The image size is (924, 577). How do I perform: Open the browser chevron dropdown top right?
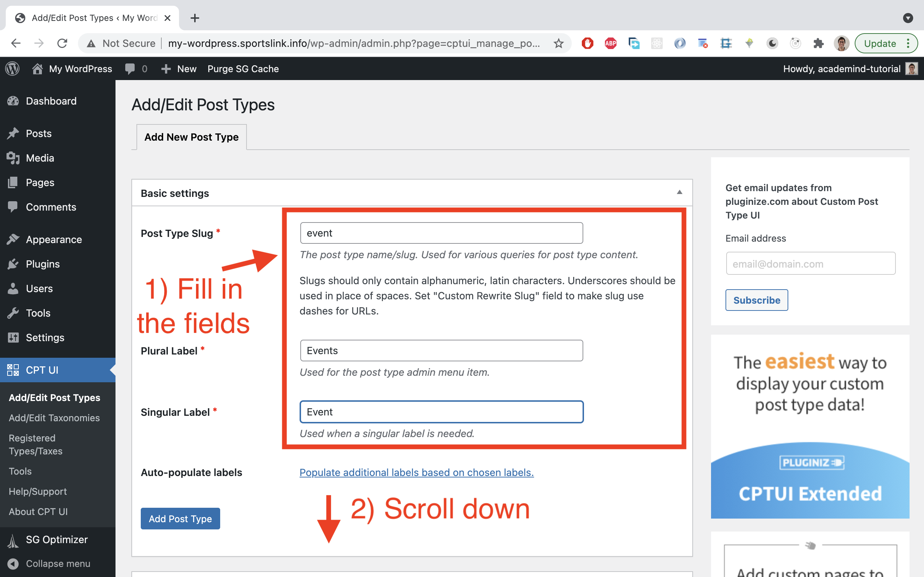coord(908,18)
